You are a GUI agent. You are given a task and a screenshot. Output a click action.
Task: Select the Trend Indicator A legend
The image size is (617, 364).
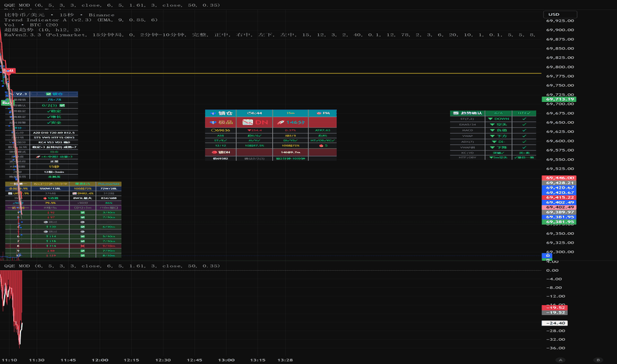(81, 21)
